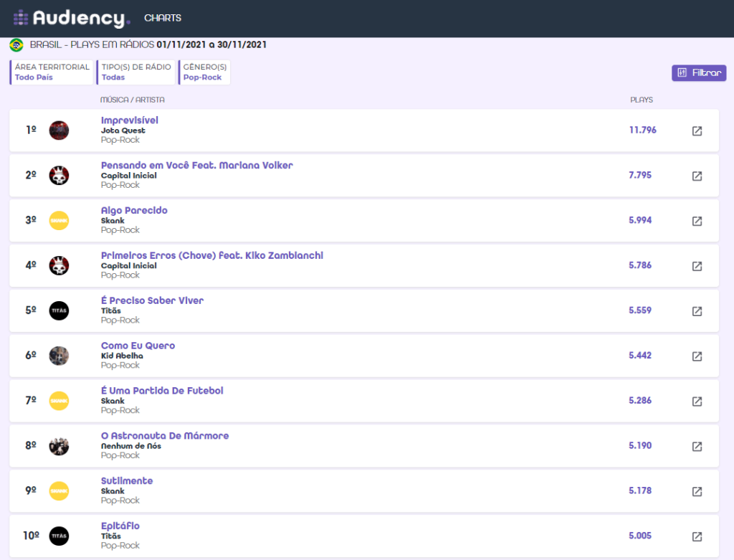This screenshot has width=734, height=560.
Task: Click the plays count 7.795
Action: [640, 175]
